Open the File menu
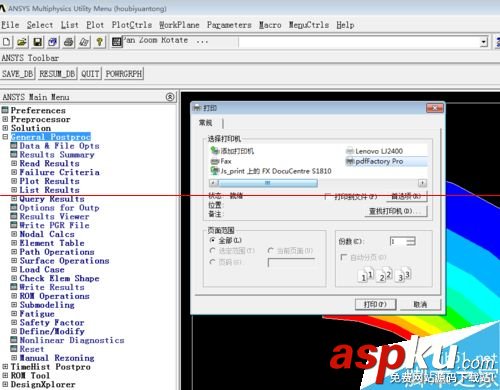500x390 pixels. [x=10, y=25]
